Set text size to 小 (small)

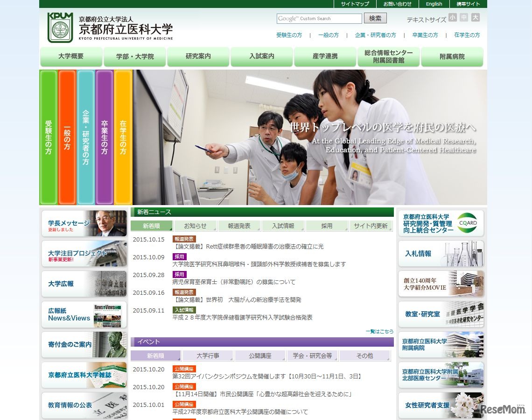[452, 17]
